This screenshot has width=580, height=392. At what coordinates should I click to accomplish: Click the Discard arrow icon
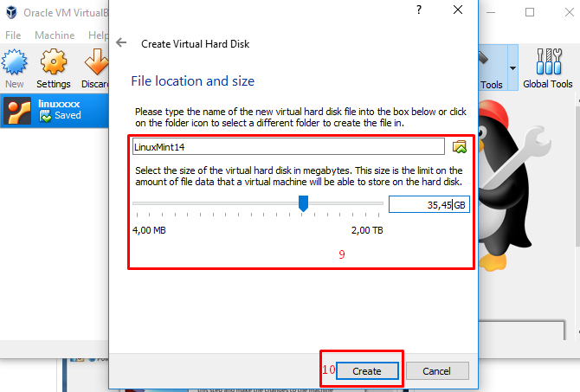[96, 61]
